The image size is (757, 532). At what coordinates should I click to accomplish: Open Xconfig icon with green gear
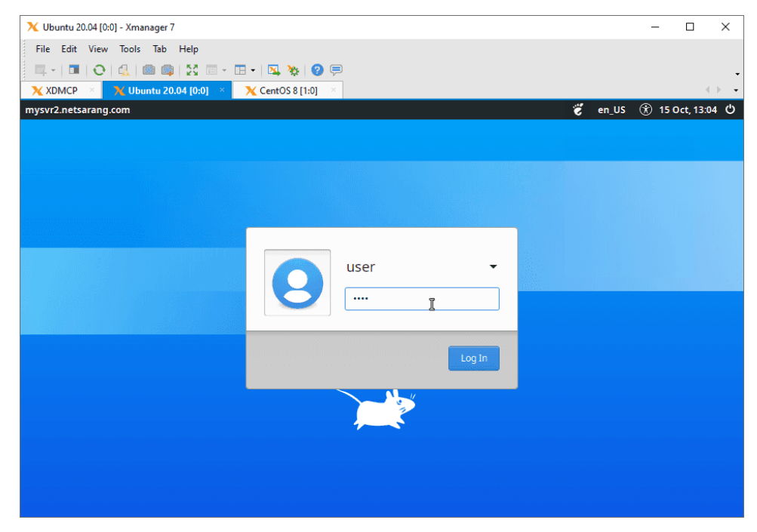tap(293, 70)
